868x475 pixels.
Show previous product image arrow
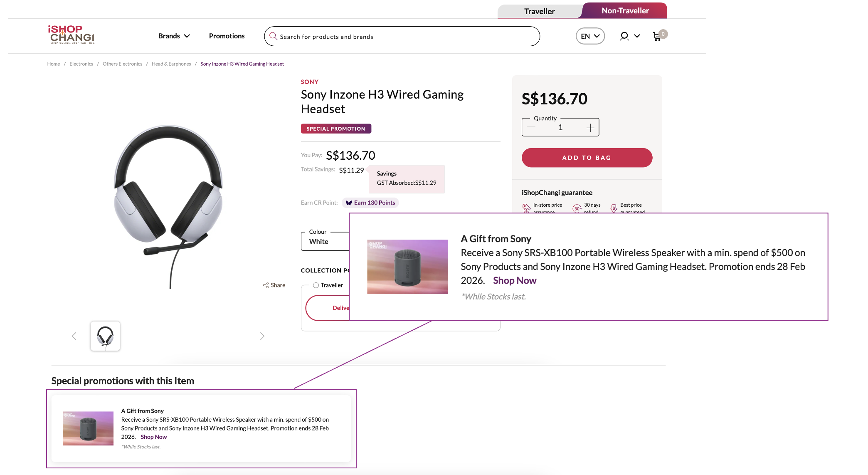74,336
